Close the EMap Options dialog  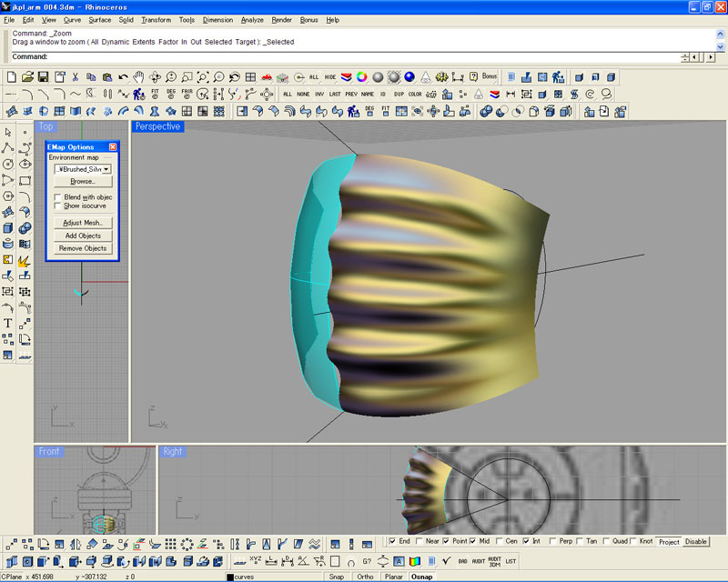pyautogui.click(x=113, y=147)
